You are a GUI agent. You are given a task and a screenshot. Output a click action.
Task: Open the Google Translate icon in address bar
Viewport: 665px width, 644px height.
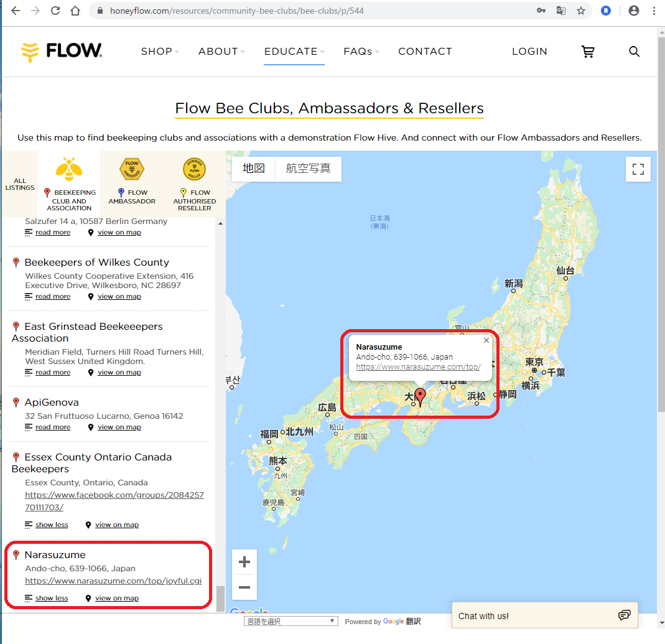click(560, 11)
